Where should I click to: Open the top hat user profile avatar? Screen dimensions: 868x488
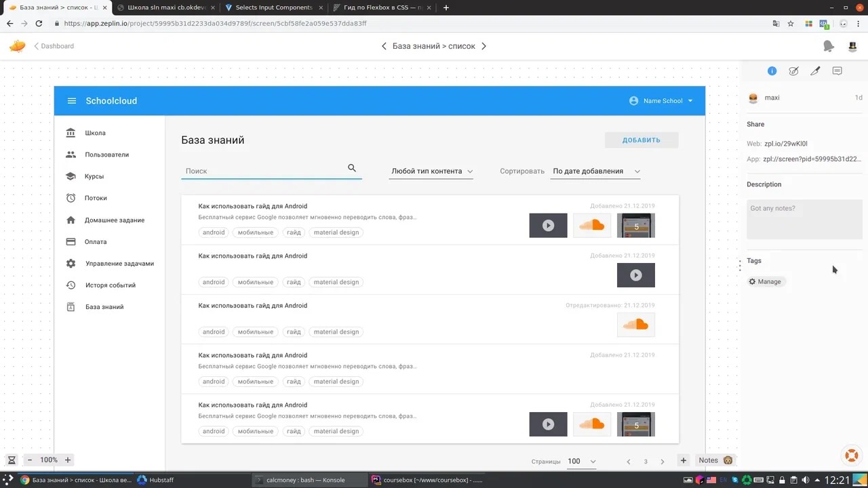coord(852,46)
